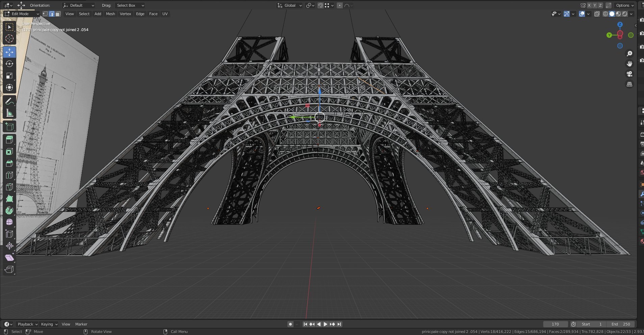Image resolution: width=644 pixels, height=335 pixels.
Task: Enable X axis mirror toggle
Action: click(x=589, y=5)
